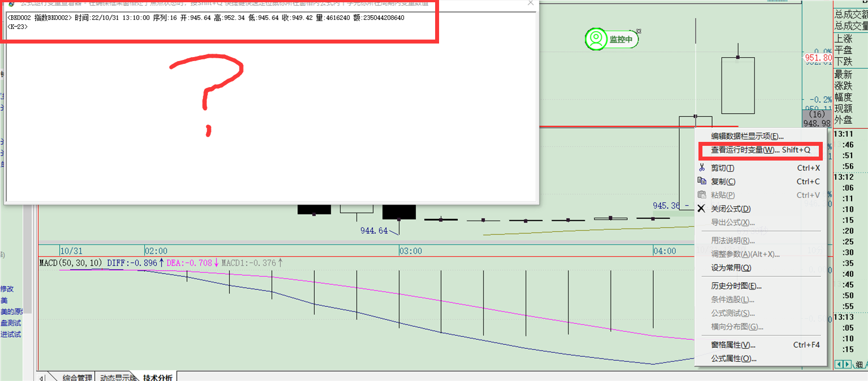Click the grey 948.98 price marker
The width and height of the screenshot is (868, 381).
click(x=817, y=123)
